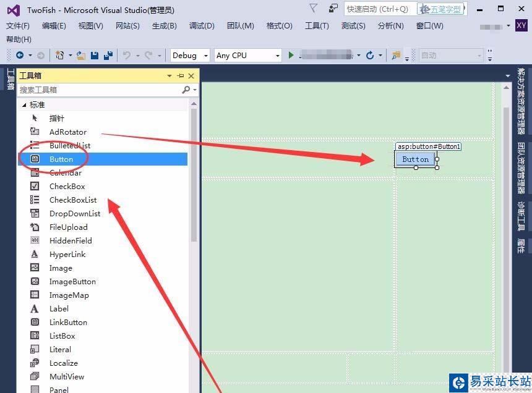Open the 帮助(H) menu
Screen dimensions: 532x393
19,40
